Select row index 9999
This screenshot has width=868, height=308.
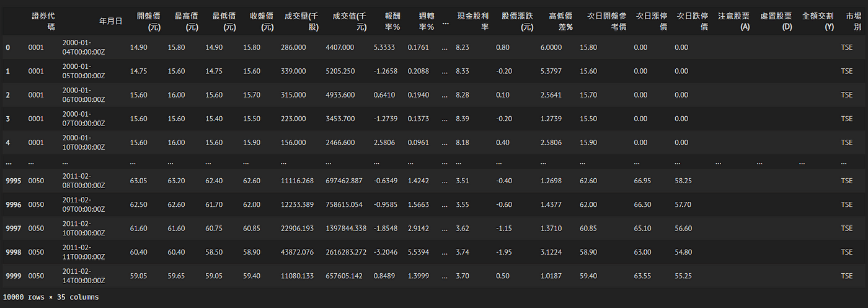click(14, 275)
